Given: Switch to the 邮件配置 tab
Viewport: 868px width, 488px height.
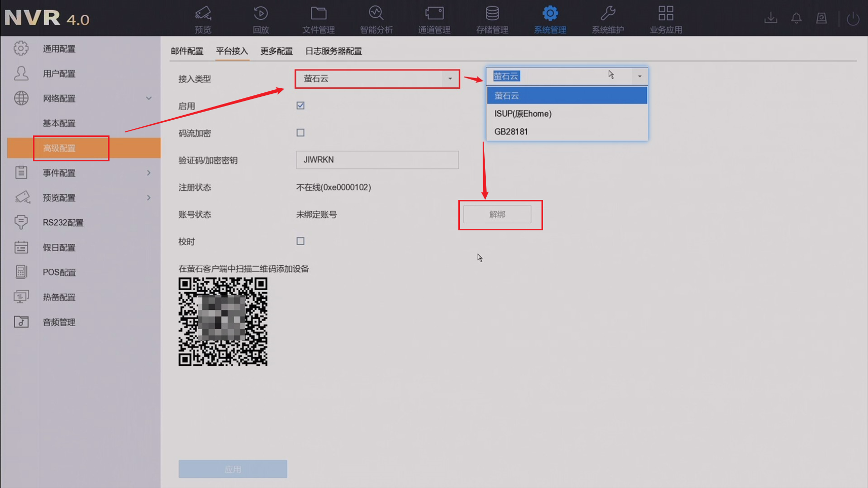Looking at the screenshot, I should (187, 51).
